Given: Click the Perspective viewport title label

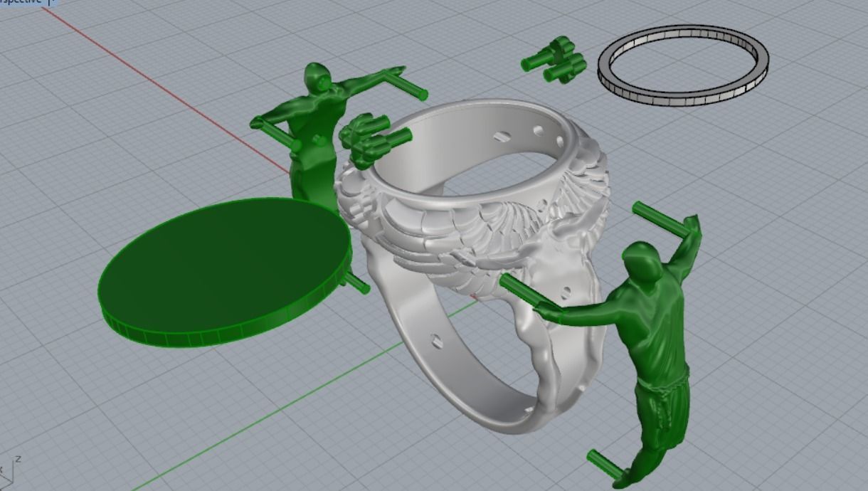Looking at the screenshot, I should (x=21, y=2).
